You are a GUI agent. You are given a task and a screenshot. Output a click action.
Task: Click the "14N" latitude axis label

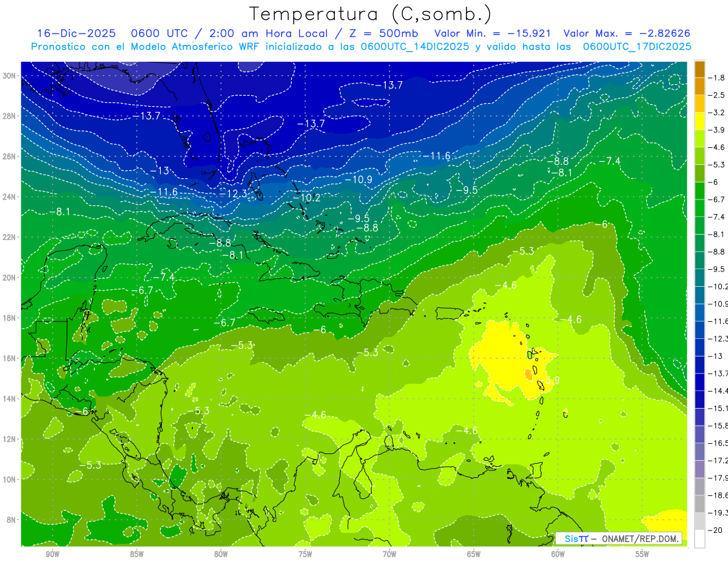10,398
